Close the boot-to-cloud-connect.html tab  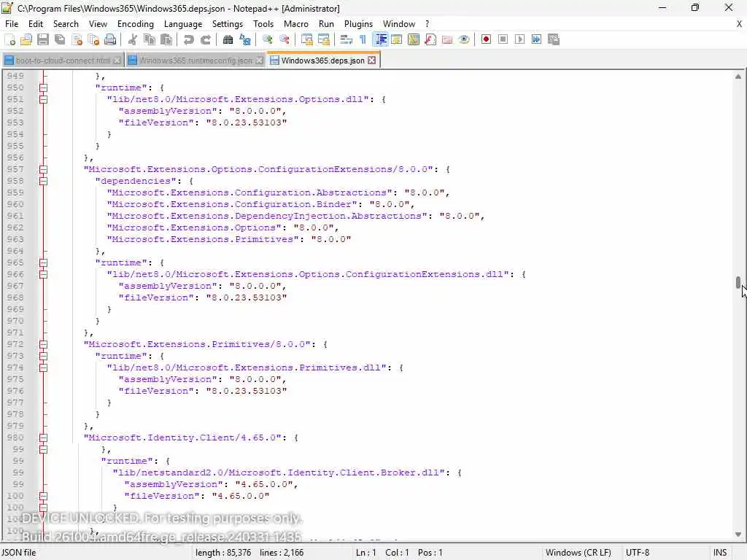(x=117, y=61)
